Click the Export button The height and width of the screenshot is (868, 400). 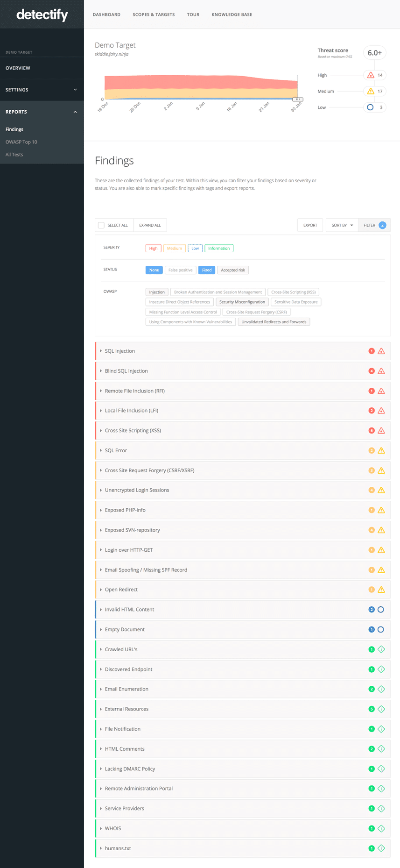310,225
